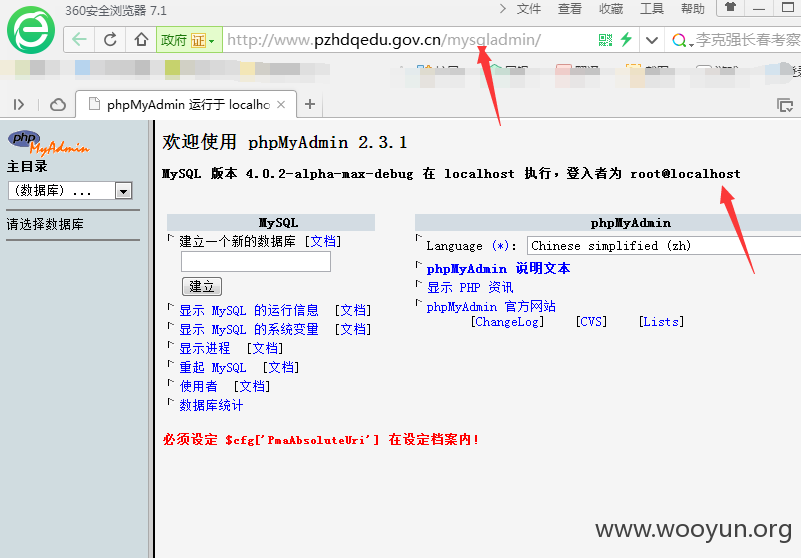Open the Language Chinese simplified dropdown

(x=664, y=246)
